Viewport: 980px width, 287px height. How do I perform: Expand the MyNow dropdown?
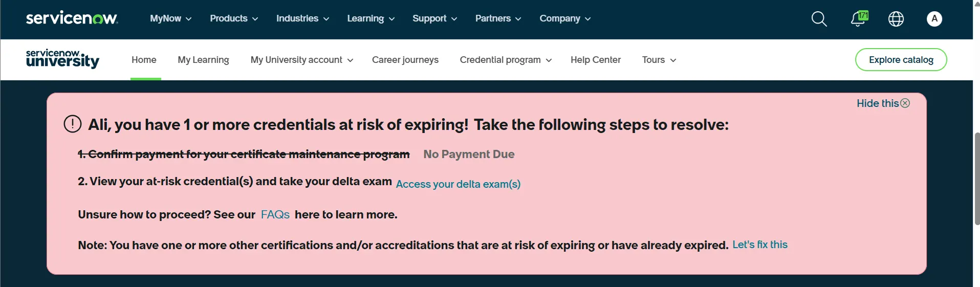tap(170, 18)
